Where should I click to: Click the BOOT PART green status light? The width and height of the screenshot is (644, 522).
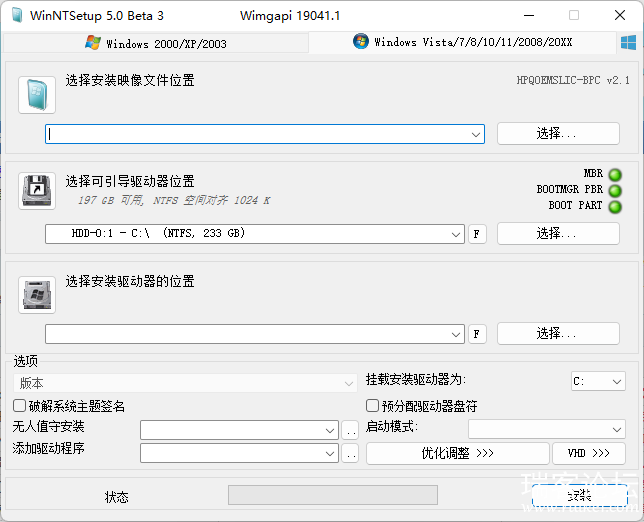(615, 207)
